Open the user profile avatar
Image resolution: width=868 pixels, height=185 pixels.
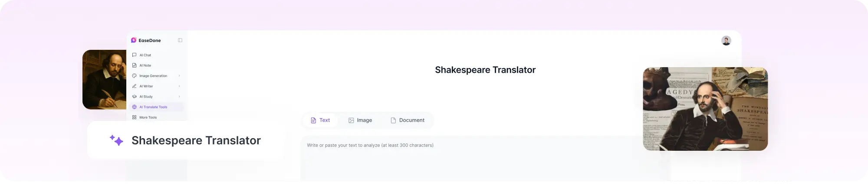point(726,41)
